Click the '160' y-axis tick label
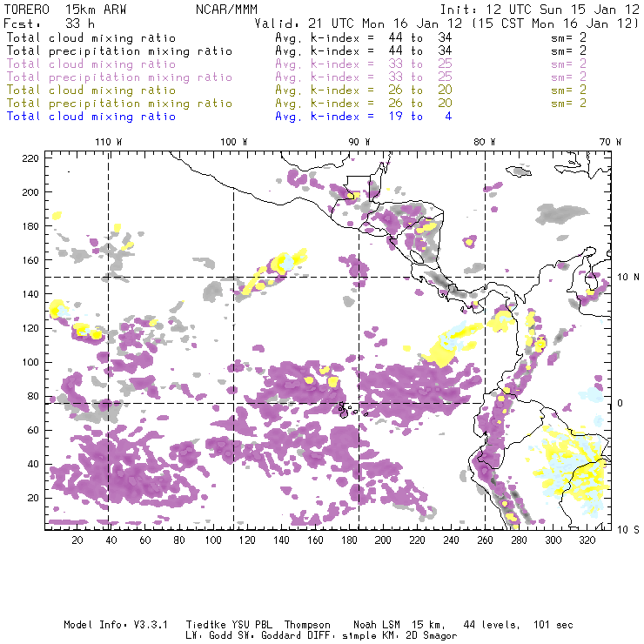 [x=30, y=260]
